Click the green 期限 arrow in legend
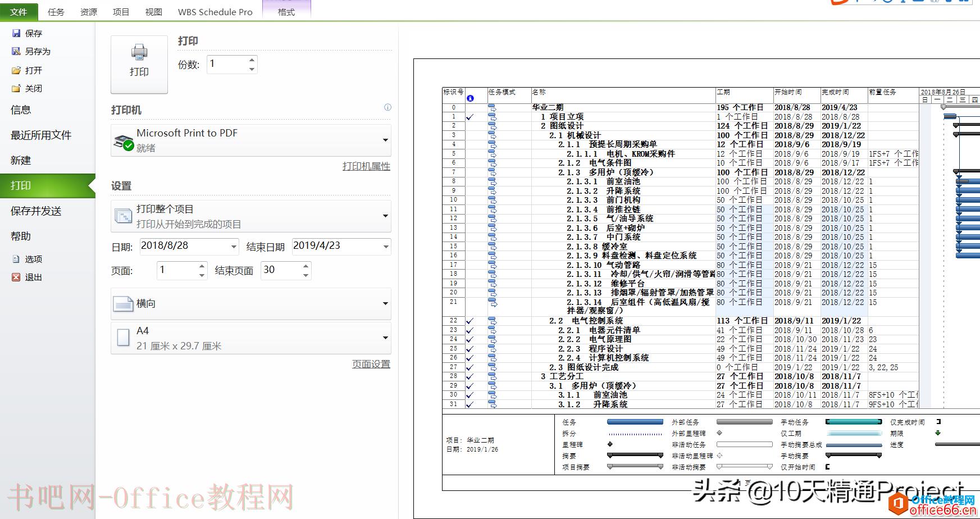This screenshot has height=519, width=980. click(x=937, y=433)
